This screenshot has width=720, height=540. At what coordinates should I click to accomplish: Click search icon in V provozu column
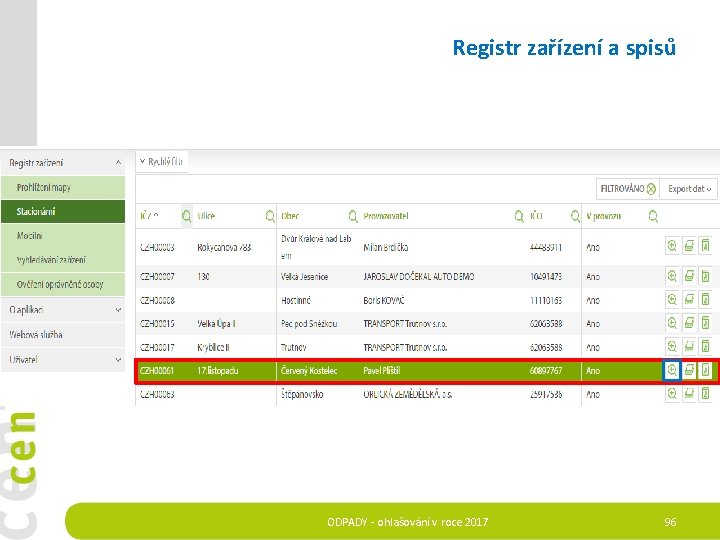(653, 216)
